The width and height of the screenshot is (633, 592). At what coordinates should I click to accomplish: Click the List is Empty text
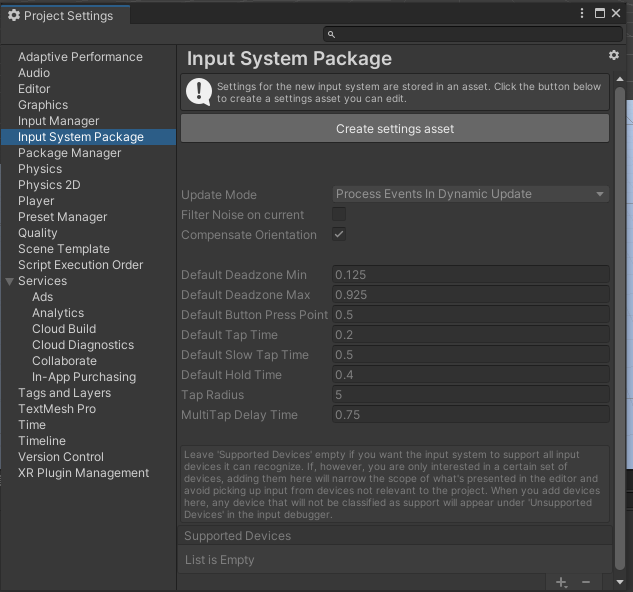[x=220, y=560]
